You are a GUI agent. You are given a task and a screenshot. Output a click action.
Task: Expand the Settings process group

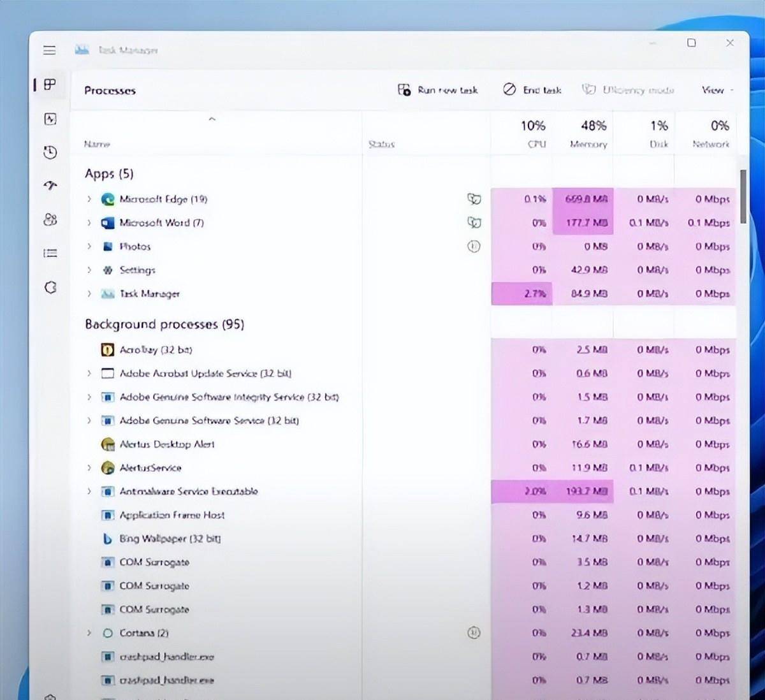click(x=89, y=270)
